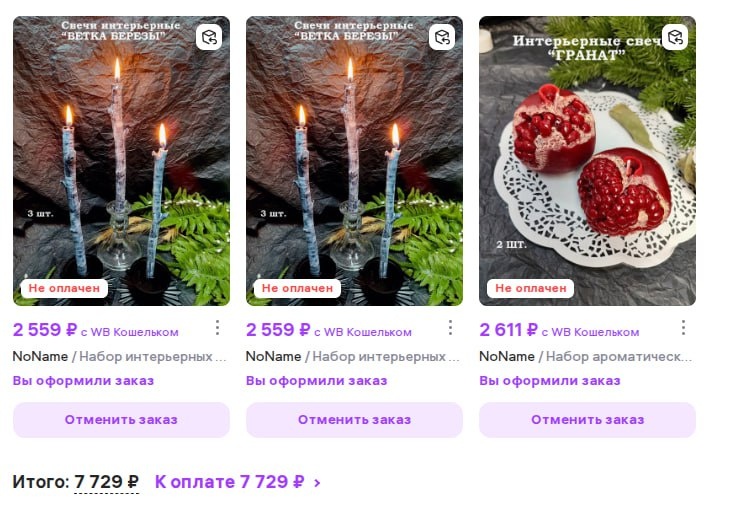The width and height of the screenshot is (729, 505).
Task: Click return-box icon on second birch candle card
Action: tap(442, 37)
